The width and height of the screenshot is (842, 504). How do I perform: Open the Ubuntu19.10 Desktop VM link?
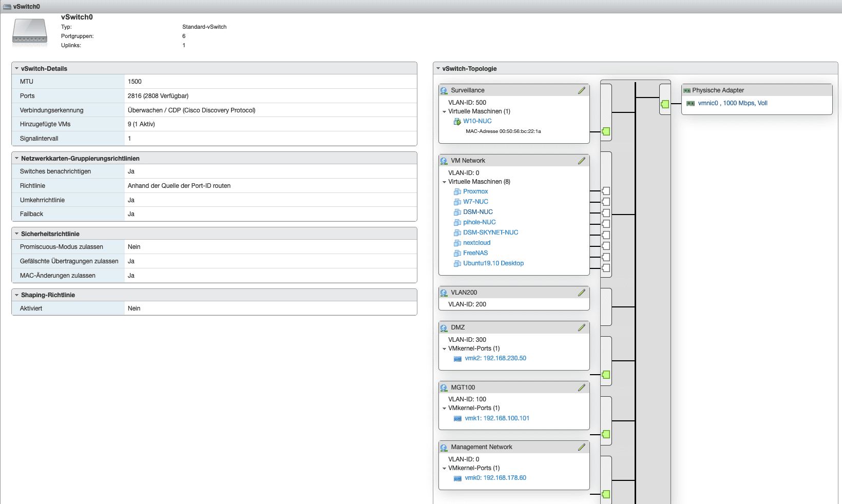493,263
